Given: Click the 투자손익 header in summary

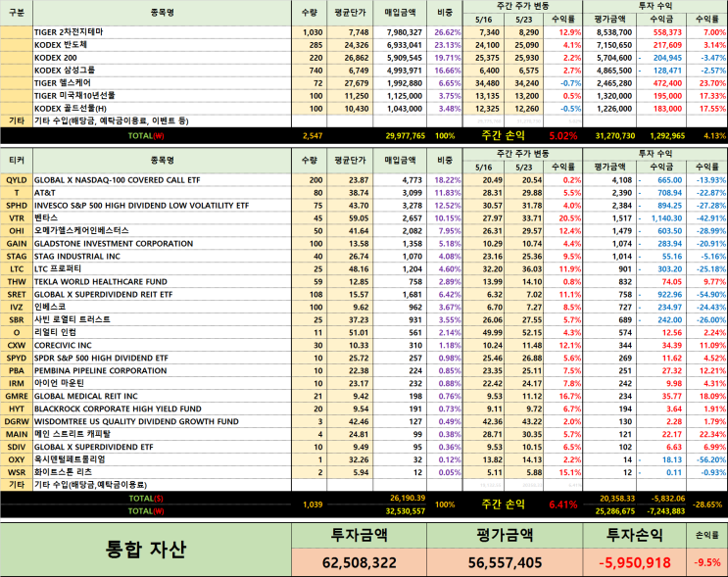Looking at the screenshot, I should tap(635, 535).
